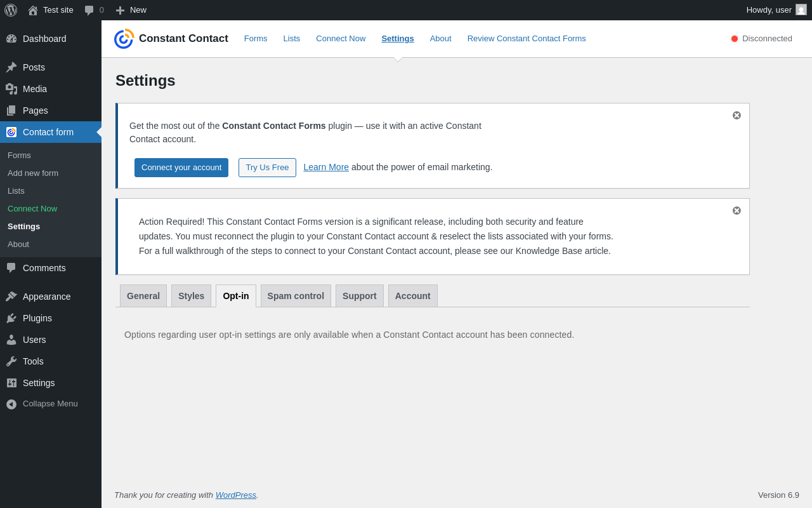
Task: Click the Appearance paintbrush icon
Action: [x=11, y=297]
